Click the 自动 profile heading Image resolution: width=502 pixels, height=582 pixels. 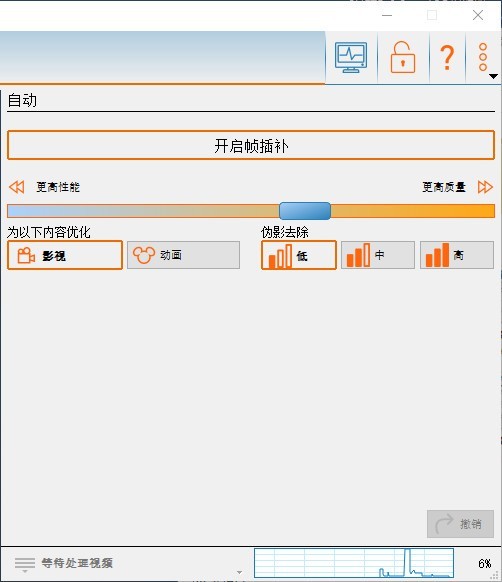coord(22,100)
